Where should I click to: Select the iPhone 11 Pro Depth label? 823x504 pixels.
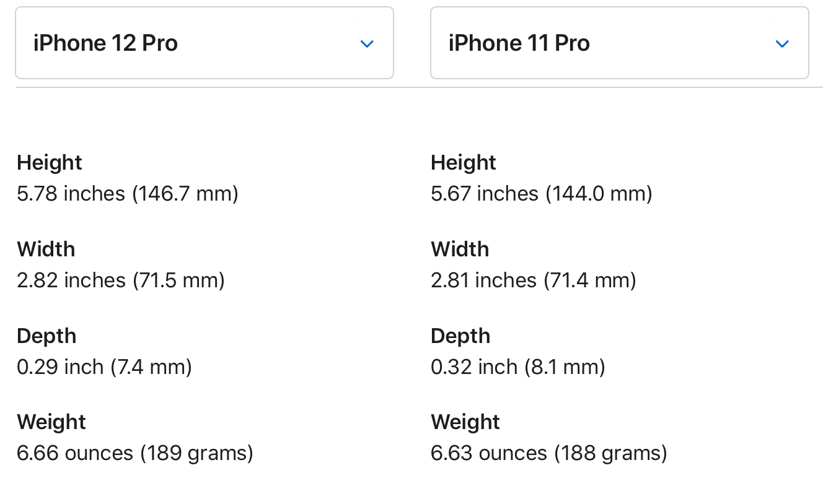pyautogui.click(x=460, y=336)
